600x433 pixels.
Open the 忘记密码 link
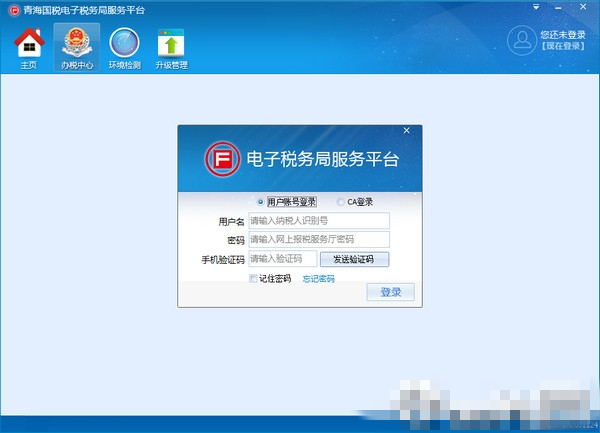pos(318,279)
